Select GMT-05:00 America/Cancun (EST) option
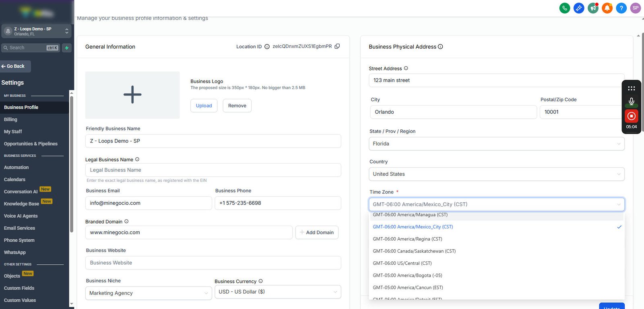The height and width of the screenshot is (309, 644). 497,288
